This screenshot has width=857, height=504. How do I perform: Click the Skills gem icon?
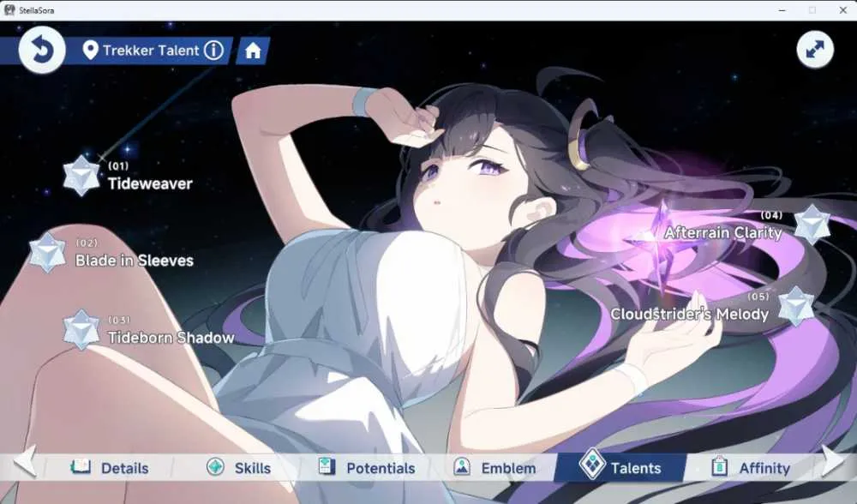pyautogui.click(x=215, y=467)
